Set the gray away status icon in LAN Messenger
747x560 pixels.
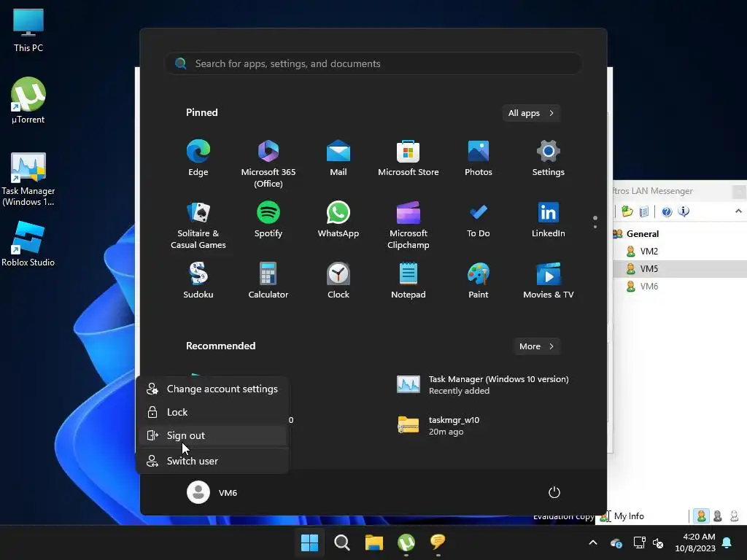718,516
